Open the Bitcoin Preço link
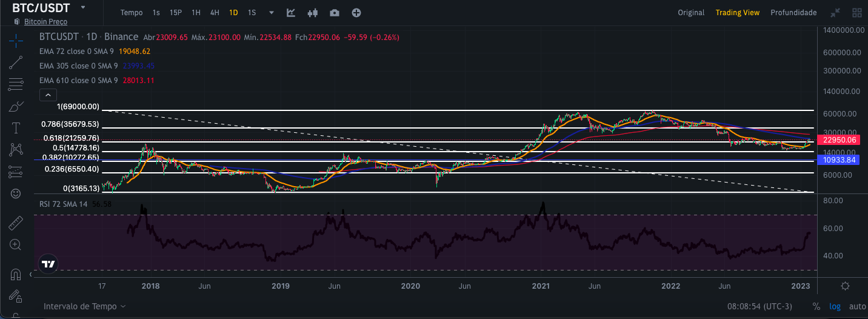 [x=45, y=22]
